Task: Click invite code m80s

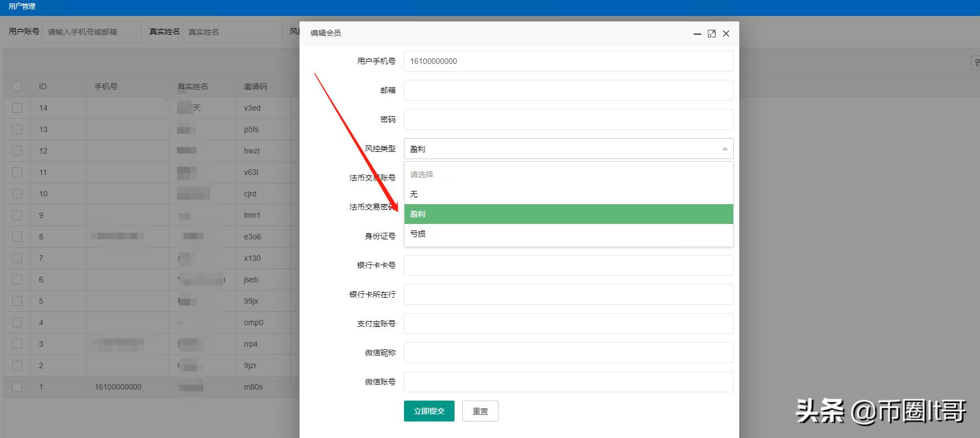Action: pyautogui.click(x=253, y=387)
